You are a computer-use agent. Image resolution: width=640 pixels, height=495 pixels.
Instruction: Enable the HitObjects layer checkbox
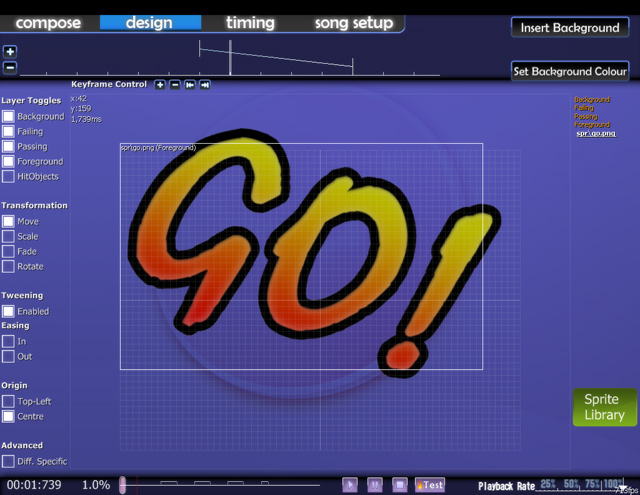(8, 176)
